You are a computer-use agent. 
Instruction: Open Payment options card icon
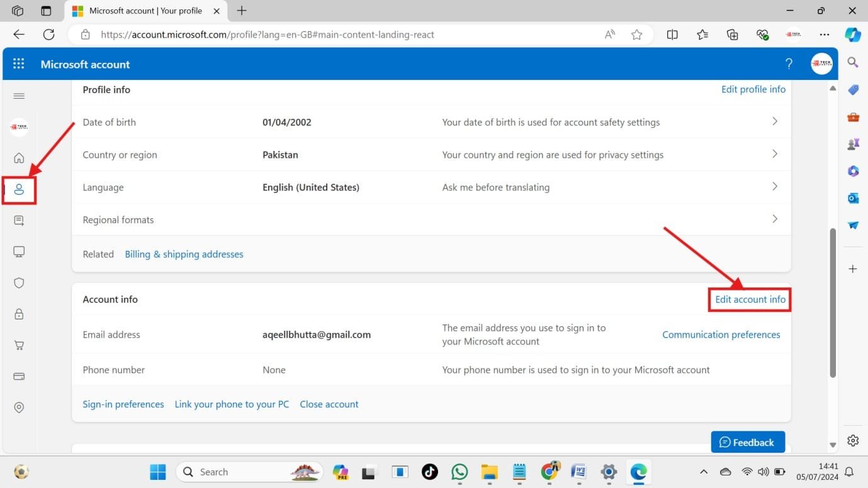(19, 376)
